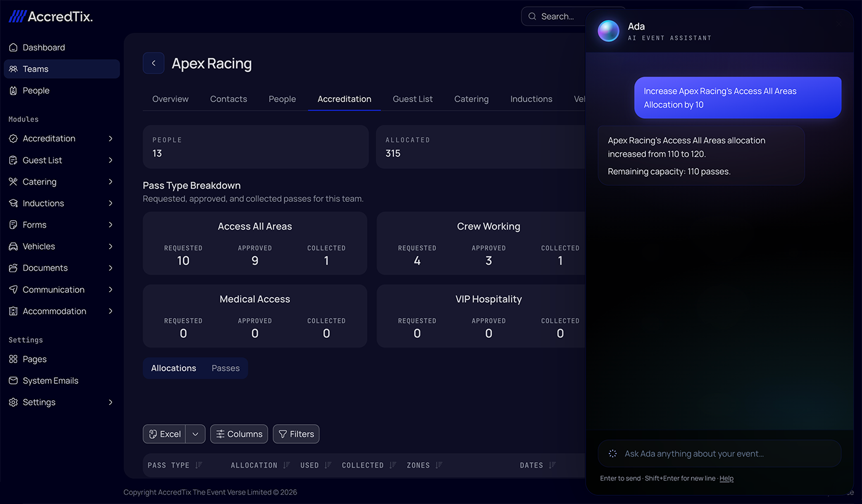Switch to Allocations view toggle
Image resolution: width=862 pixels, height=504 pixels.
(x=174, y=368)
